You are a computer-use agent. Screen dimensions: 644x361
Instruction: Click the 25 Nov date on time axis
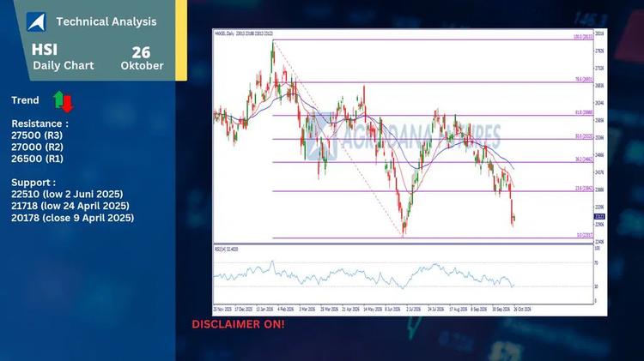click(x=222, y=310)
